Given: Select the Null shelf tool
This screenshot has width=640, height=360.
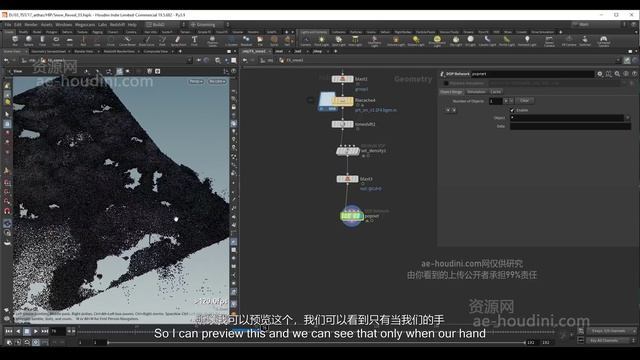Looking at the screenshot, I should pyautogui.click(x=83, y=41).
